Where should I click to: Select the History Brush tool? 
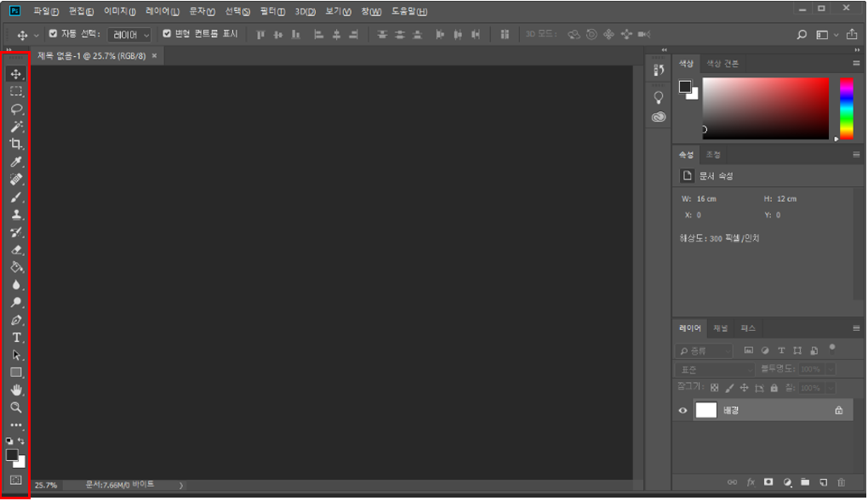click(x=16, y=232)
